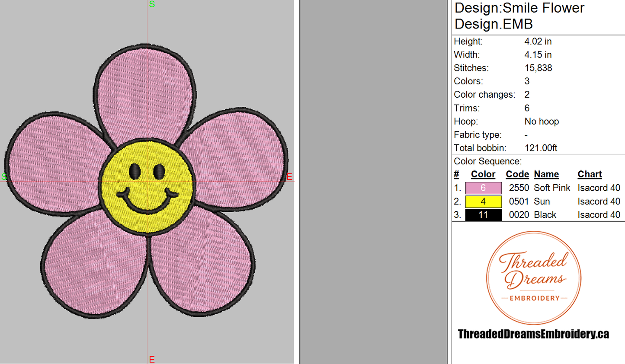Click thread code '0501'
This screenshot has height=364, width=625.
click(519, 201)
